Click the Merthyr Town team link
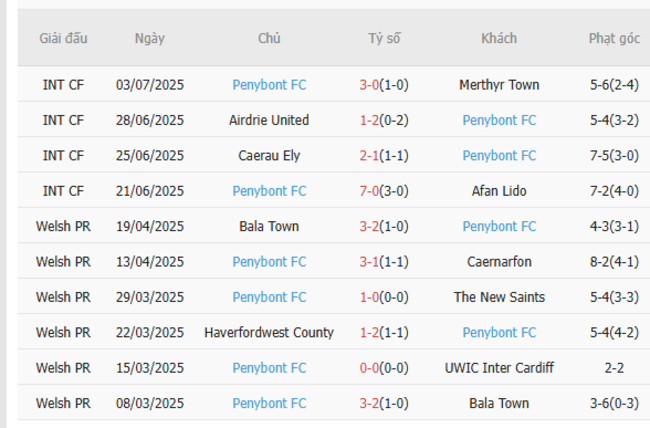The height and width of the screenshot is (428, 650). [499, 85]
